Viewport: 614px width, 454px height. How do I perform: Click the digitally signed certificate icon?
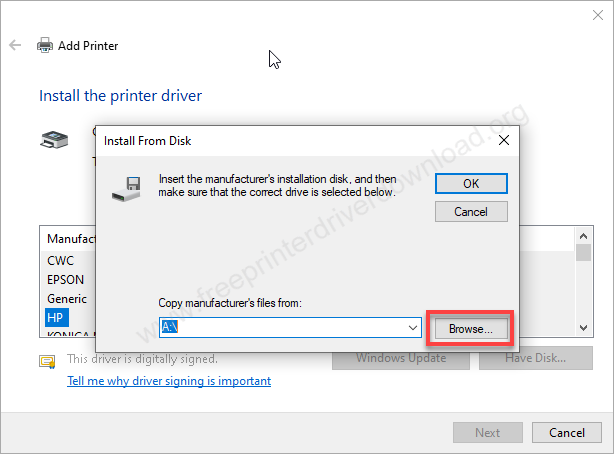pos(47,360)
